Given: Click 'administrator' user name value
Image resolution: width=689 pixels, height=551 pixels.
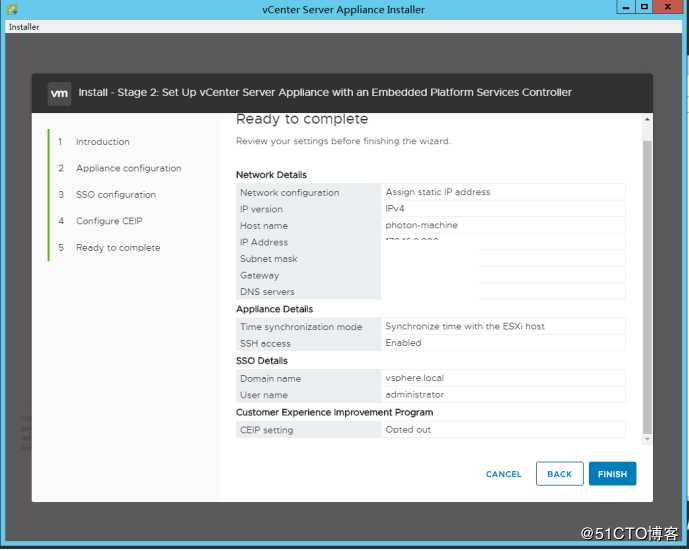Looking at the screenshot, I should (414, 395).
